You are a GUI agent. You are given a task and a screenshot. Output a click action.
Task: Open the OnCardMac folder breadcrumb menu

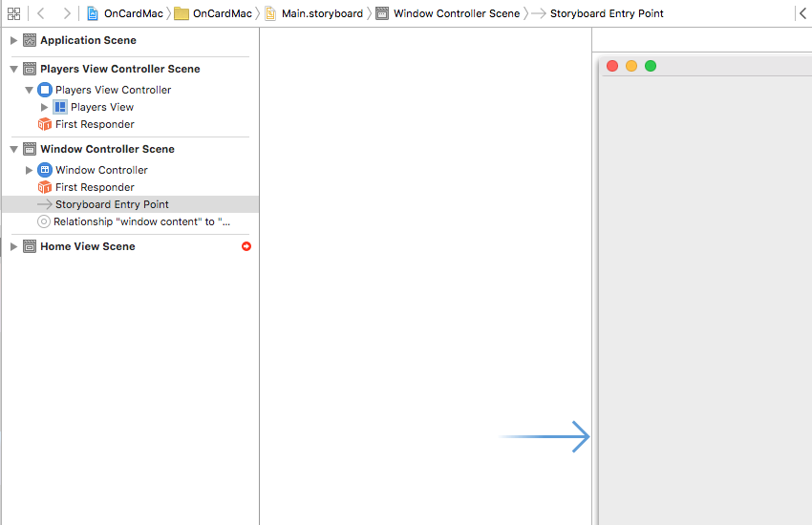(223, 13)
